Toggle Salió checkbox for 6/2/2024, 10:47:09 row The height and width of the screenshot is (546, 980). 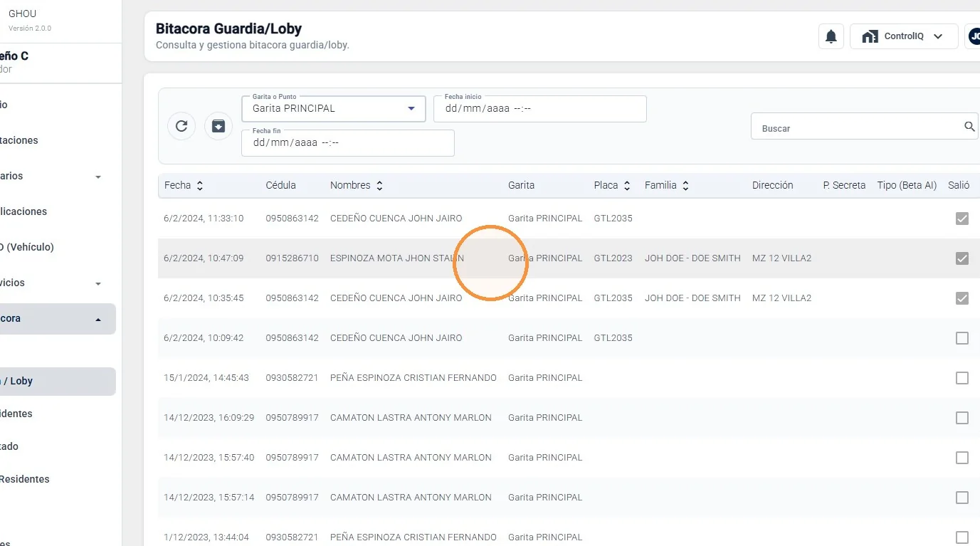[962, 258]
